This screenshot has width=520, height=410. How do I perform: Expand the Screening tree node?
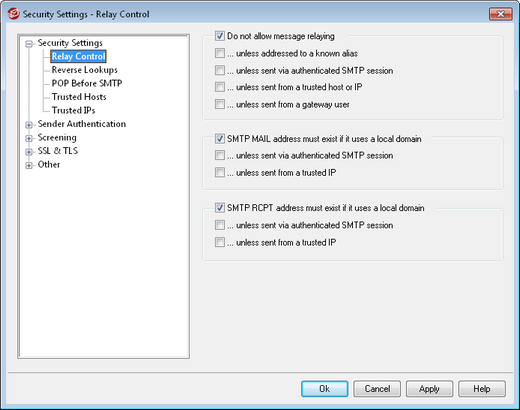(x=29, y=138)
